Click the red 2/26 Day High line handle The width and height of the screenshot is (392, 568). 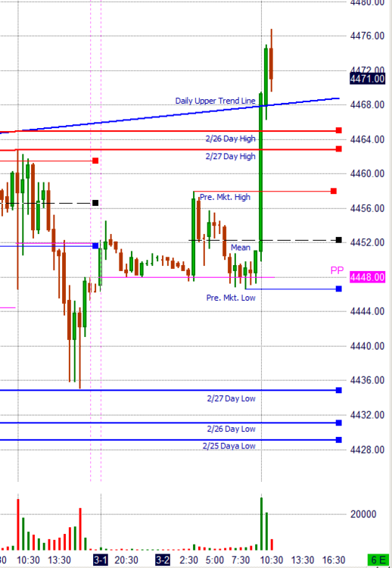click(339, 130)
